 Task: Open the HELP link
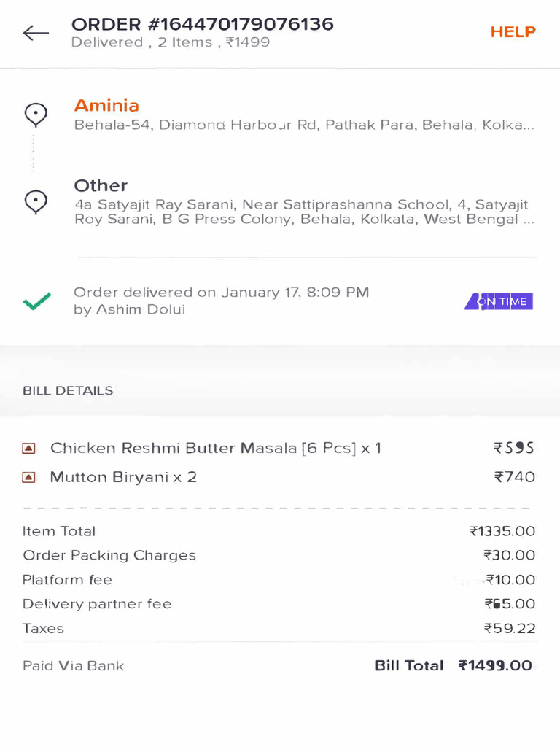[x=513, y=32]
